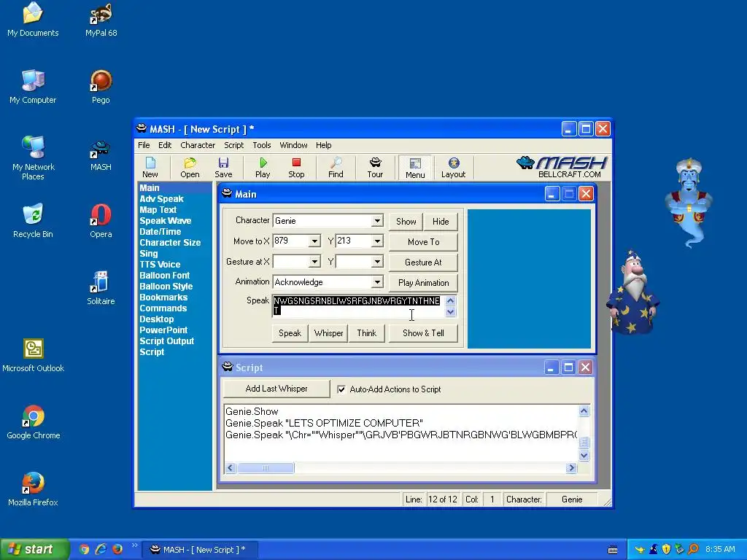Select the Microsoft Outlook desktop icon
This screenshot has height=560, width=747.
(34, 355)
